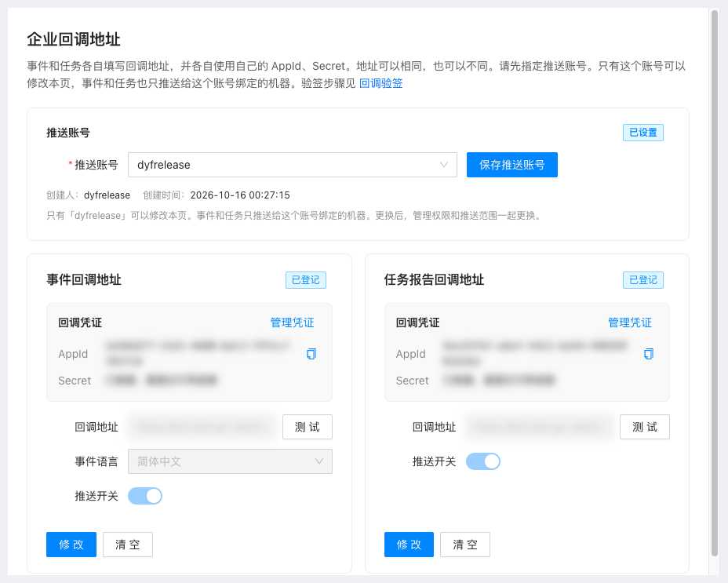Click 测试 beside event callback address
The width and height of the screenshot is (728, 583).
[308, 427]
